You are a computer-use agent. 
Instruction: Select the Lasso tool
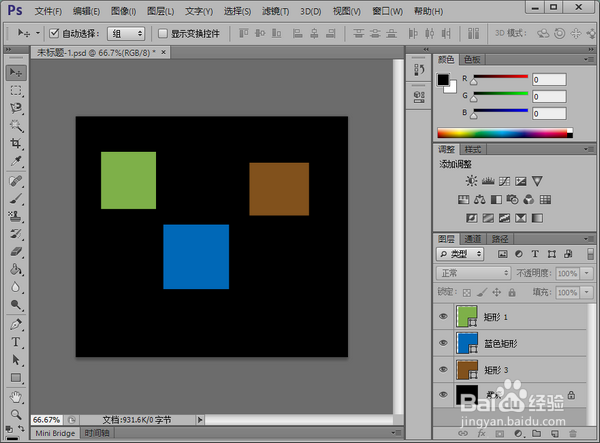click(16, 108)
